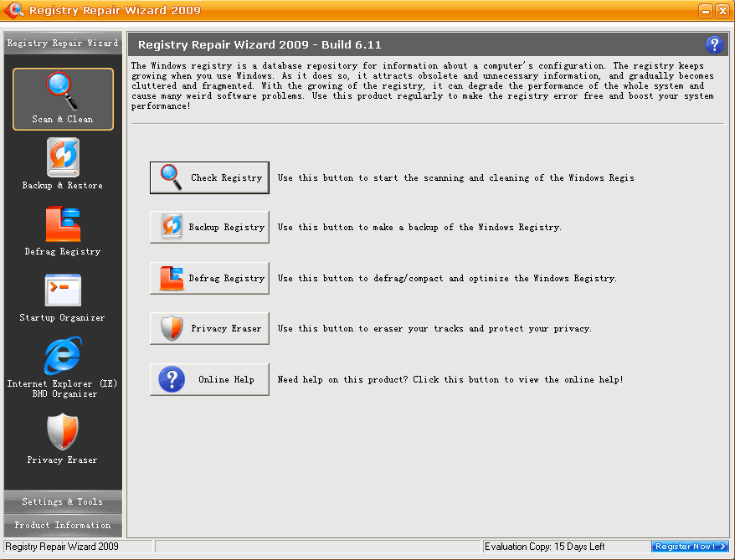Start a scan with Check Registry
The height and width of the screenshot is (560, 735).
pos(209,177)
